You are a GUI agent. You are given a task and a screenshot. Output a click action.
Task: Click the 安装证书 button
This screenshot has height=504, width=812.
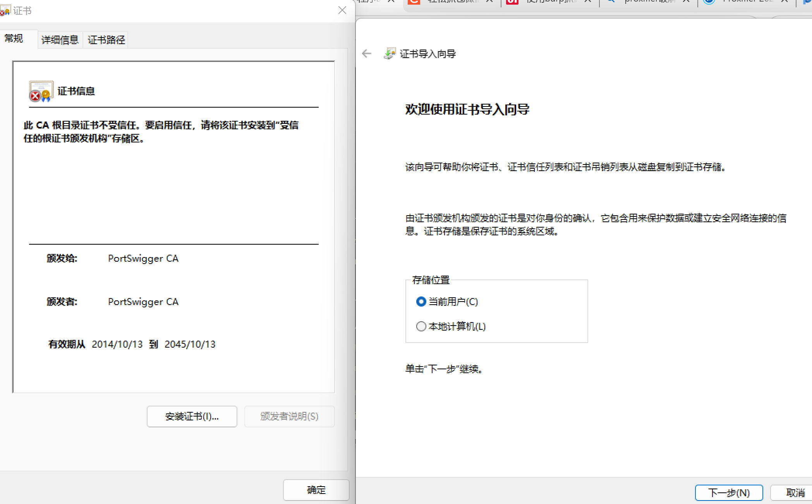[x=192, y=416]
